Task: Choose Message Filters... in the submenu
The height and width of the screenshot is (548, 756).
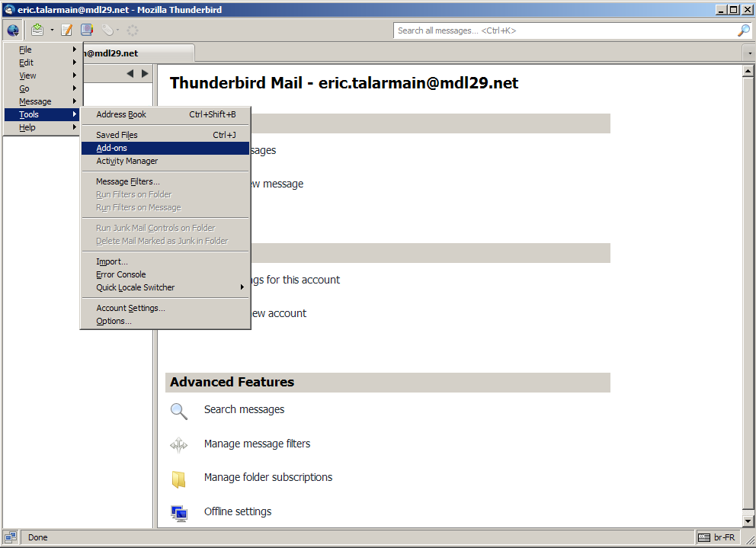Action: tap(165, 181)
